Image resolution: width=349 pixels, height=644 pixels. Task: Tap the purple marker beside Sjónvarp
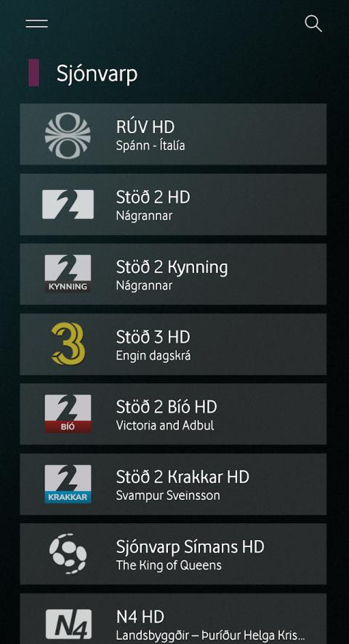(x=33, y=73)
